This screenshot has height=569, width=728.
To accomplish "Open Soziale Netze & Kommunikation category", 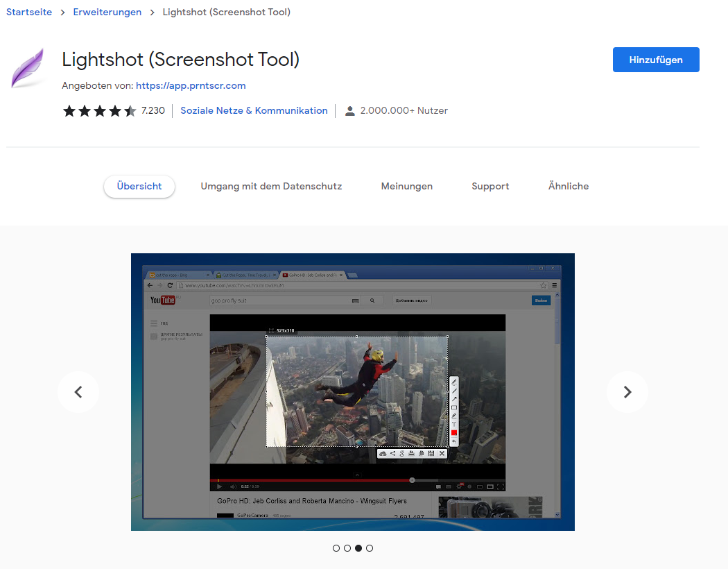I will point(254,110).
